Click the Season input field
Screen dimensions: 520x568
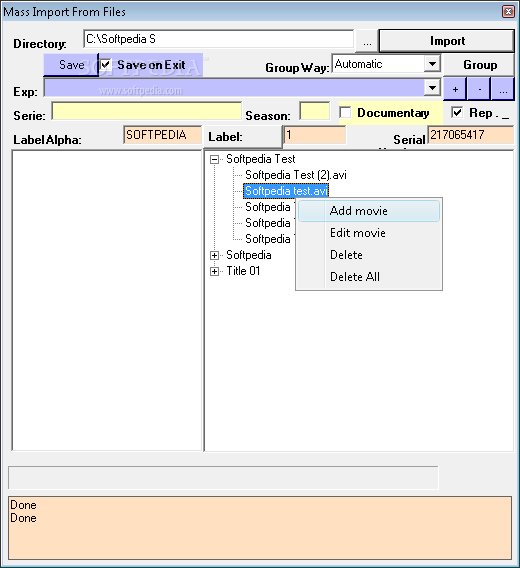click(x=315, y=111)
